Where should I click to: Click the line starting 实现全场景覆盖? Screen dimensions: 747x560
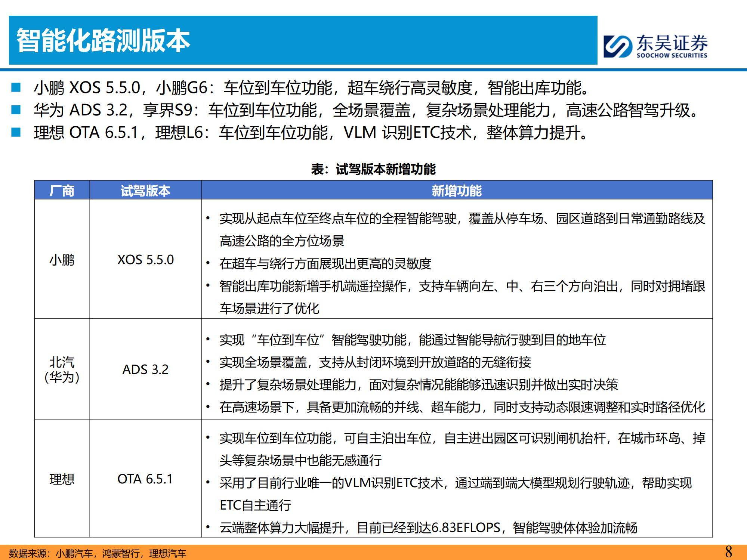(375, 362)
